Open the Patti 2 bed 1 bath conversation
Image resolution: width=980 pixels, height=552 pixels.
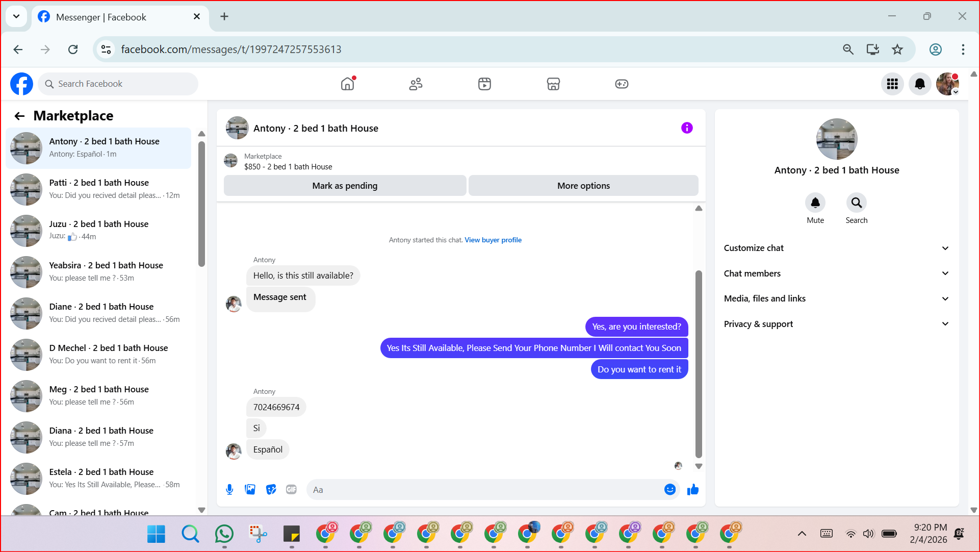tap(99, 189)
